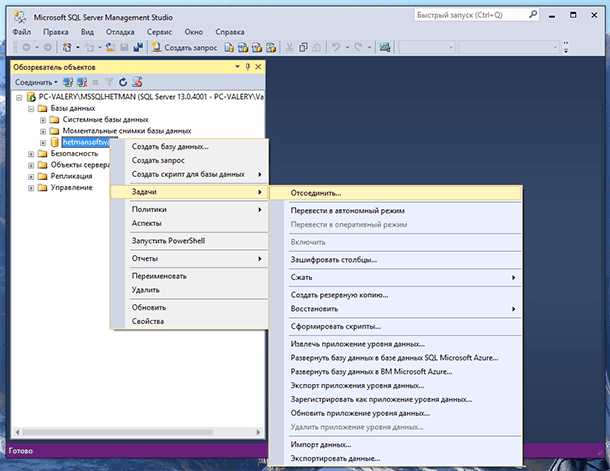Click the Refresh icon in Object Explorer toolbar
The height and width of the screenshot is (471, 610).
coord(123,82)
